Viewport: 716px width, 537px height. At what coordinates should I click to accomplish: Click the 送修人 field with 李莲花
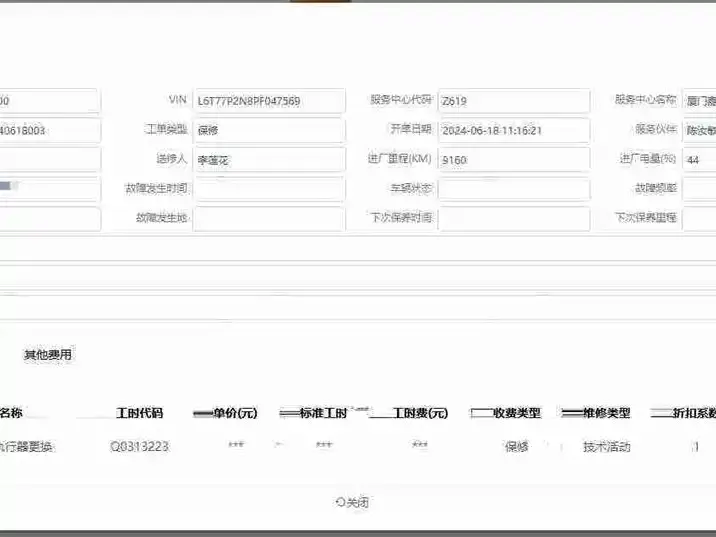click(269, 160)
